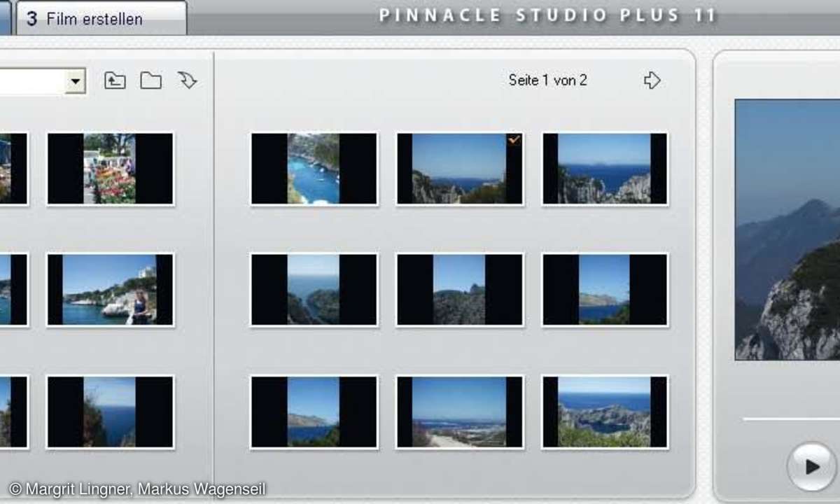
Task: Click the 'Seite 1 von 2' page label
Action: point(547,80)
